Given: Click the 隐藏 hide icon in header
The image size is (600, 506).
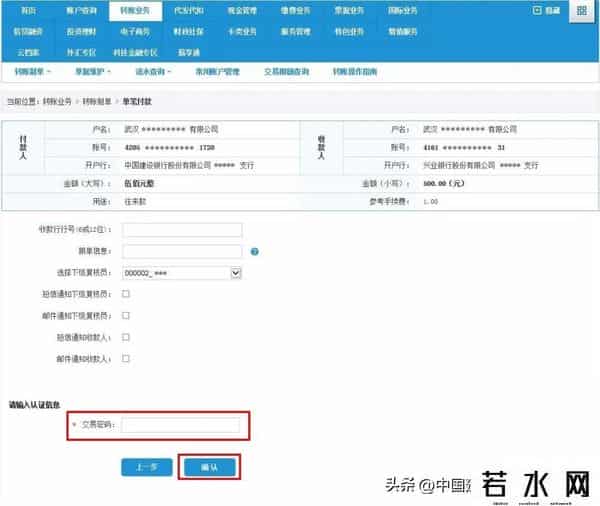Looking at the screenshot, I should click(538, 10).
